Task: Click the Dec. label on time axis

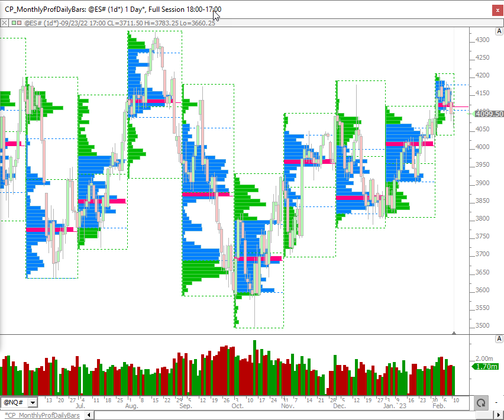Action: [x=340, y=406]
